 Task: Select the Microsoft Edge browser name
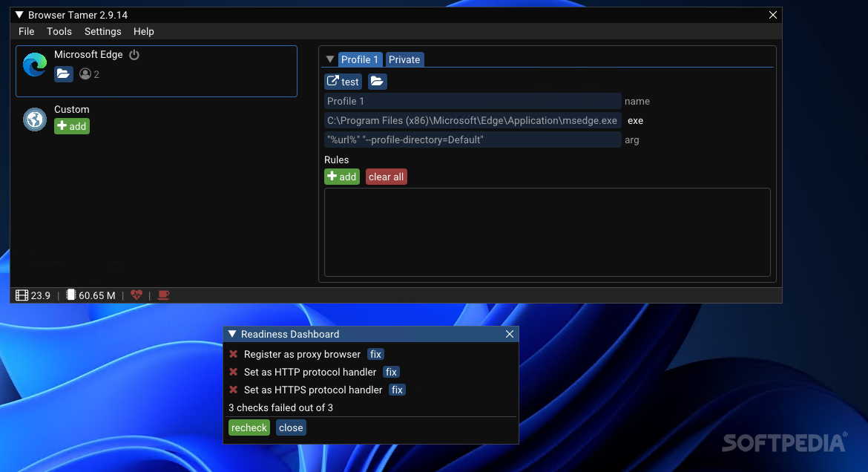[x=88, y=54]
